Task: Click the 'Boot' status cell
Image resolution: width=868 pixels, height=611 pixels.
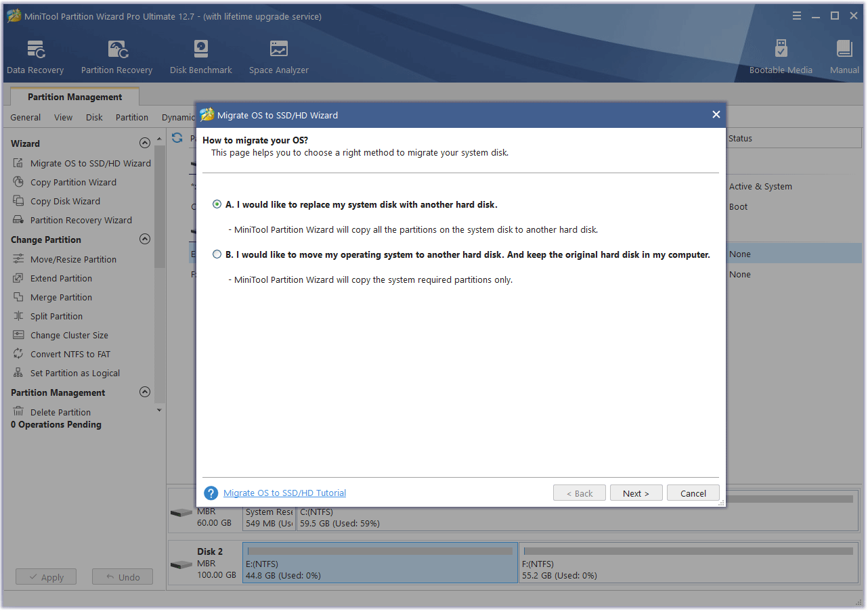Action: click(738, 206)
